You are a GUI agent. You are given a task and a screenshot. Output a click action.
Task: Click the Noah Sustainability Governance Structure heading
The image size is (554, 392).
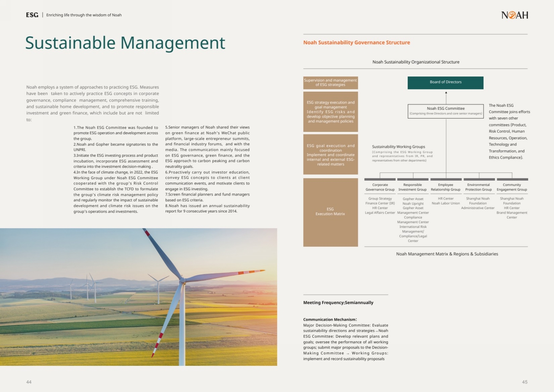[356, 42]
